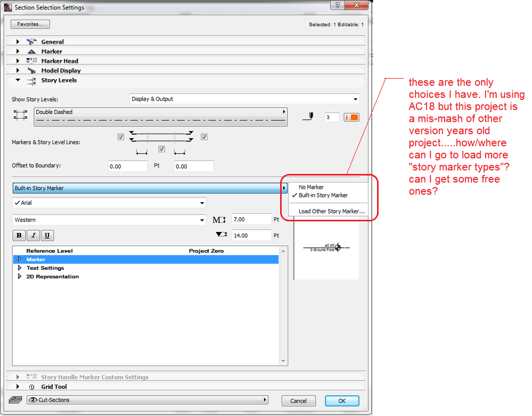
Task: Click the Marker panel triangle icon
Action: [31, 52]
